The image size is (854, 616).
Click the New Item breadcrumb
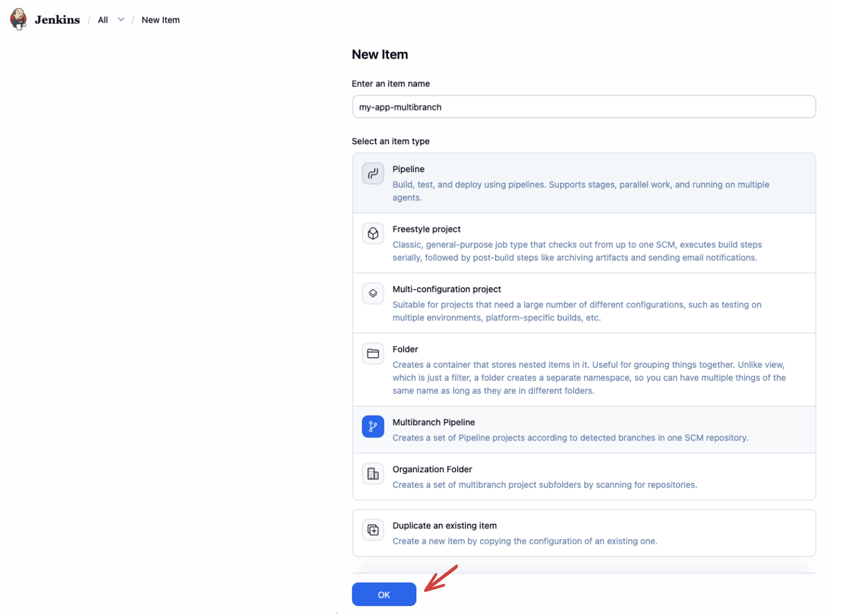pos(161,20)
